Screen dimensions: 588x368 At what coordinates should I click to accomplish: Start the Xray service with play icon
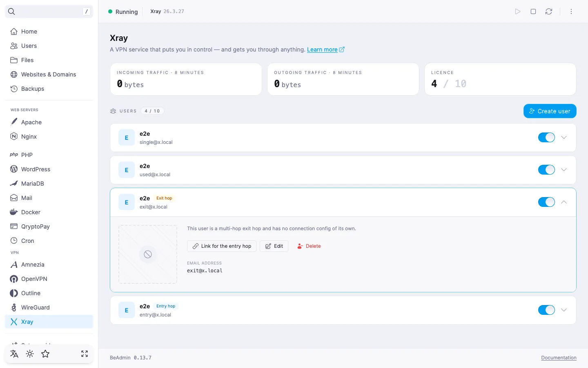[x=518, y=11]
